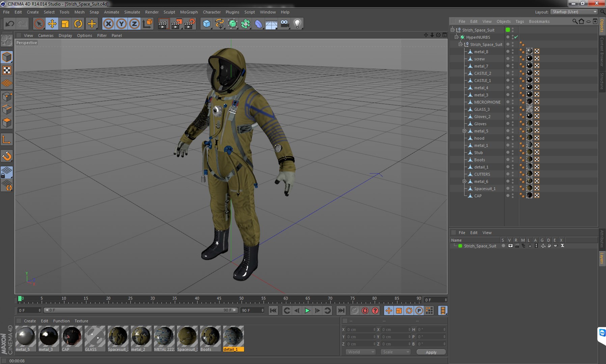The width and height of the screenshot is (606, 364).
Task: Toggle visibility dot for metal_8 object
Action: tap(507, 52)
